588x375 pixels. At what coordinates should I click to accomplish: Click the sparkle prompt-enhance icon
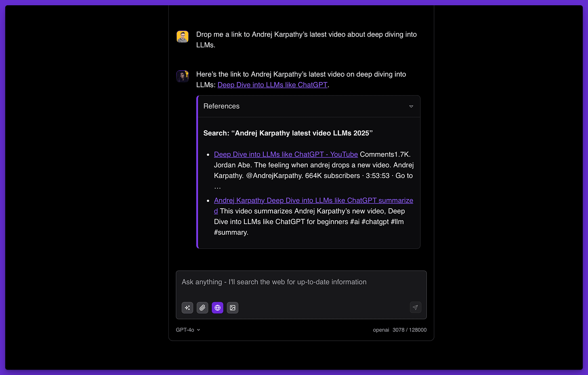coord(187,308)
